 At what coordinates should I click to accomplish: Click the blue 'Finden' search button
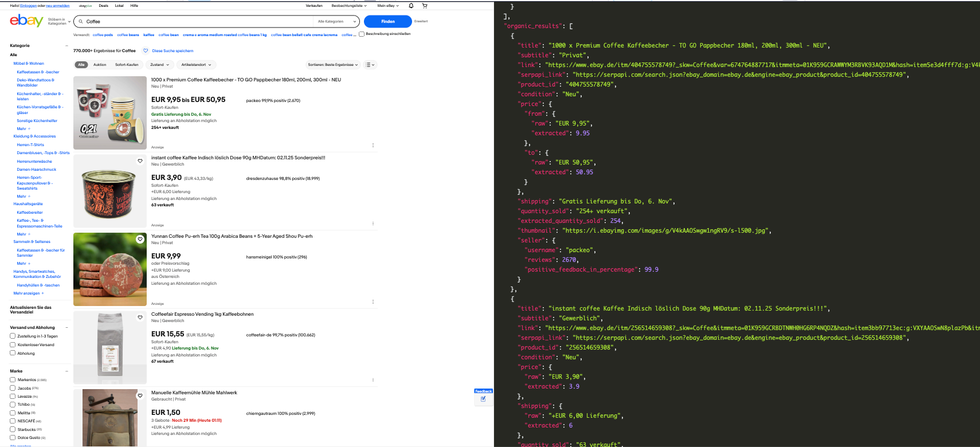pos(388,22)
